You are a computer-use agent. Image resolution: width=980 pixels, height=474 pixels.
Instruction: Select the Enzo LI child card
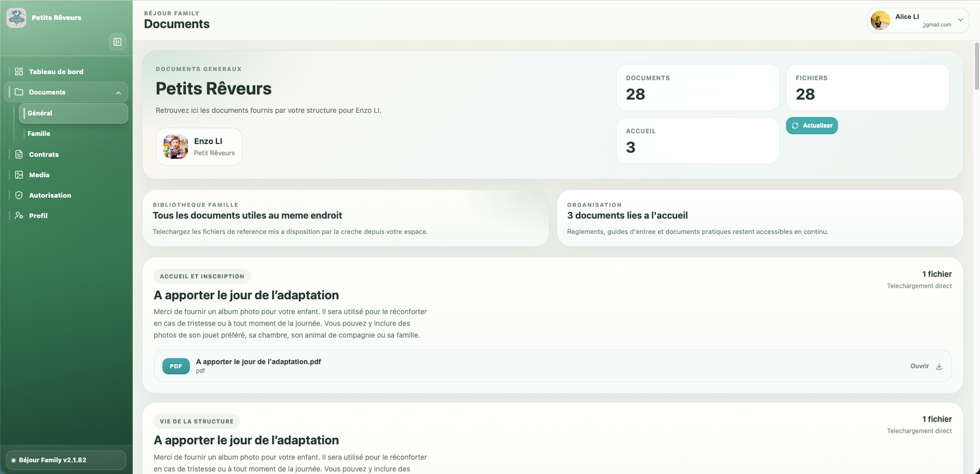tap(199, 147)
